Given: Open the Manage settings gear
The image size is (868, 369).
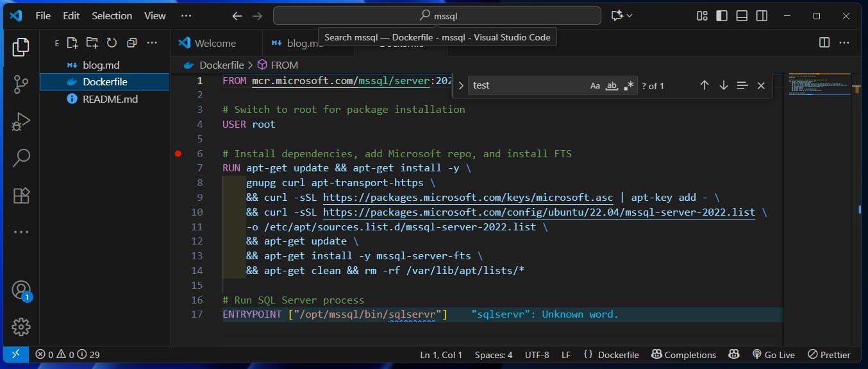Looking at the screenshot, I should (x=21, y=327).
